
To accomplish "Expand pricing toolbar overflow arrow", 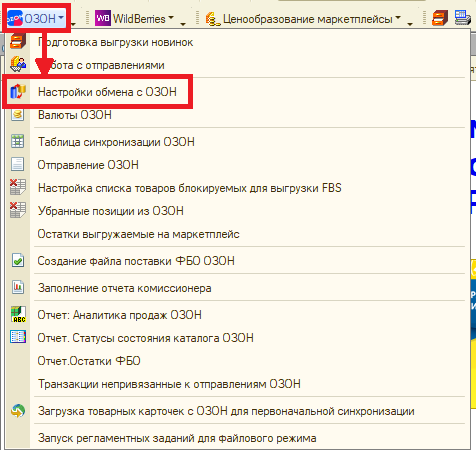I will tap(410, 24).
